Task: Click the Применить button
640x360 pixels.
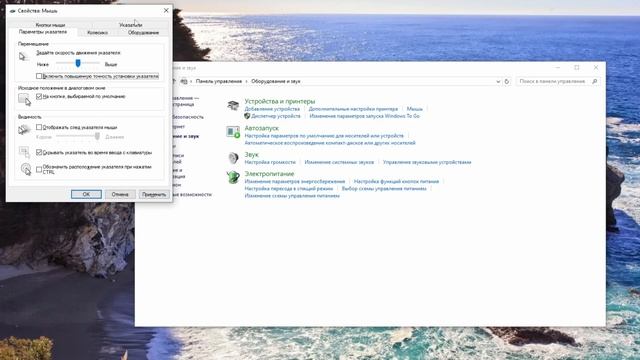Action: (154, 194)
